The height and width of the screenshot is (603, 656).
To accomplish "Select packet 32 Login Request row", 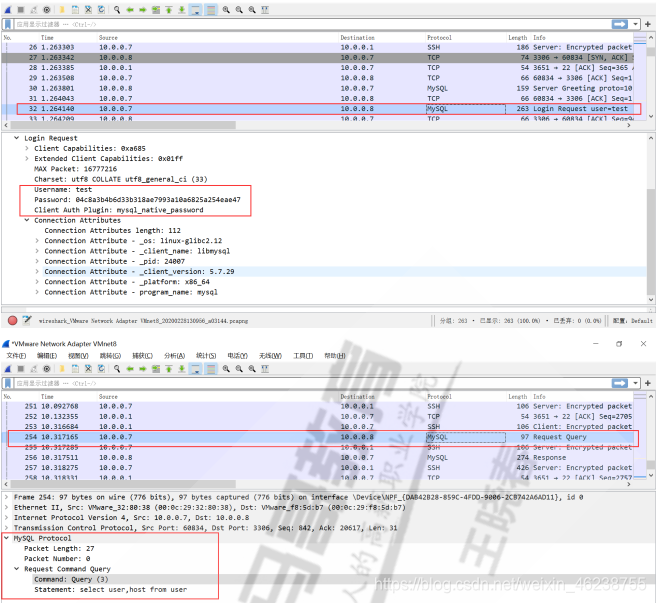I will click(318, 109).
